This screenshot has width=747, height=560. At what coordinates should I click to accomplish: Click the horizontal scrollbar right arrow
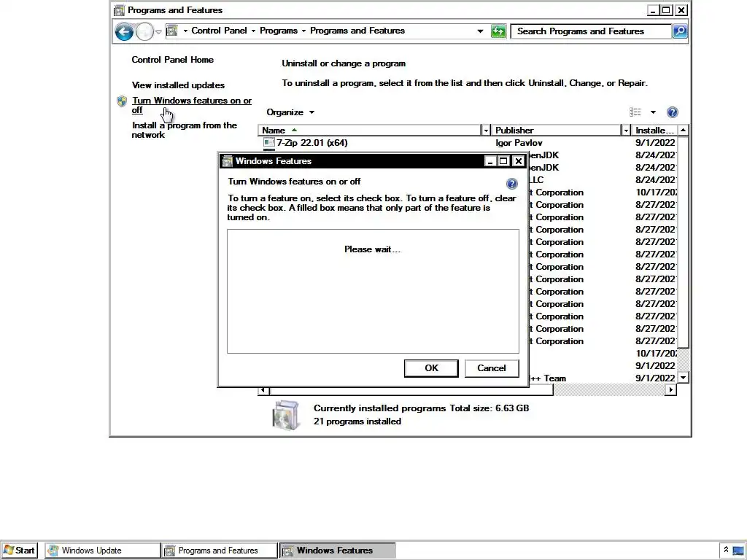pyautogui.click(x=671, y=390)
